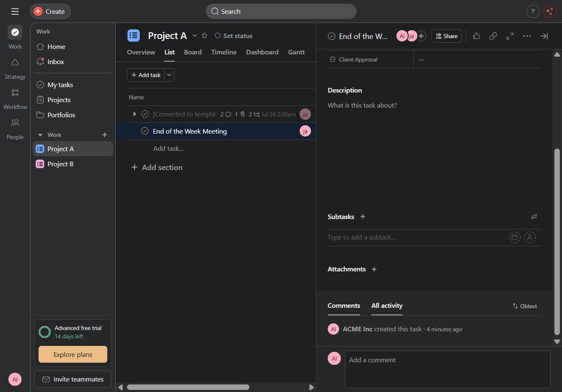Set project status circle

tap(218, 36)
